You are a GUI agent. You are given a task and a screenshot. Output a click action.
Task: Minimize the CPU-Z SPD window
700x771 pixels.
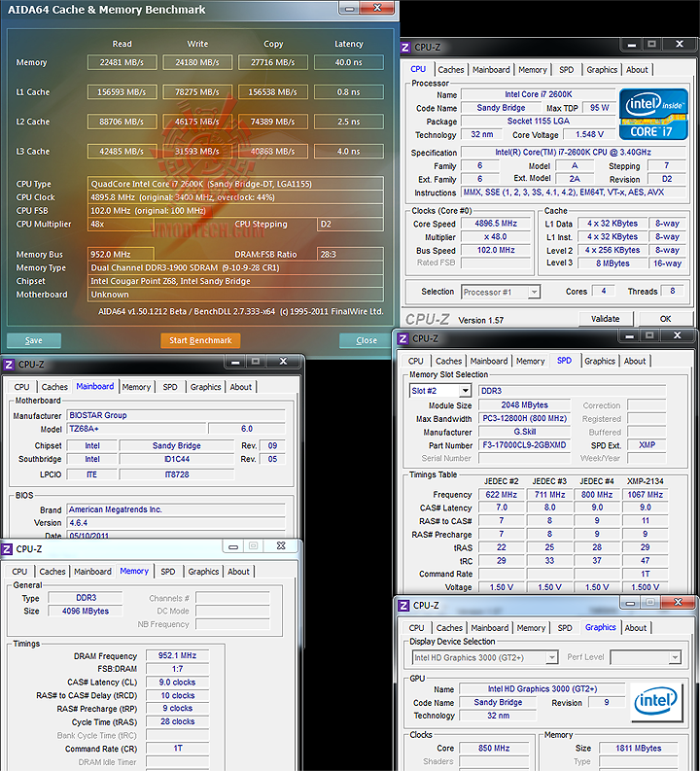pyautogui.click(x=630, y=335)
